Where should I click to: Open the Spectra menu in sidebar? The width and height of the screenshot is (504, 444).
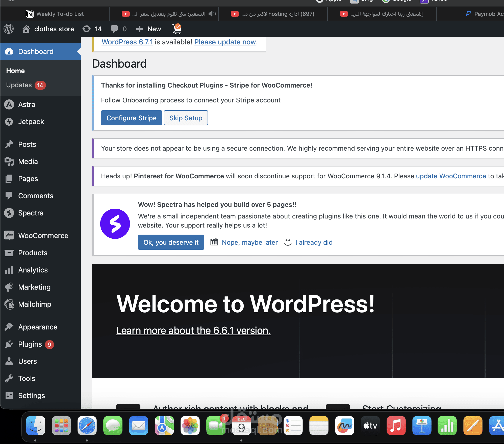pos(31,213)
